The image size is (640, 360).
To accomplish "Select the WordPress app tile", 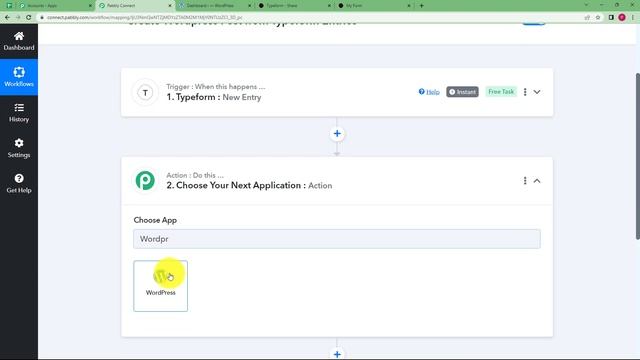I will click(x=160, y=286).
